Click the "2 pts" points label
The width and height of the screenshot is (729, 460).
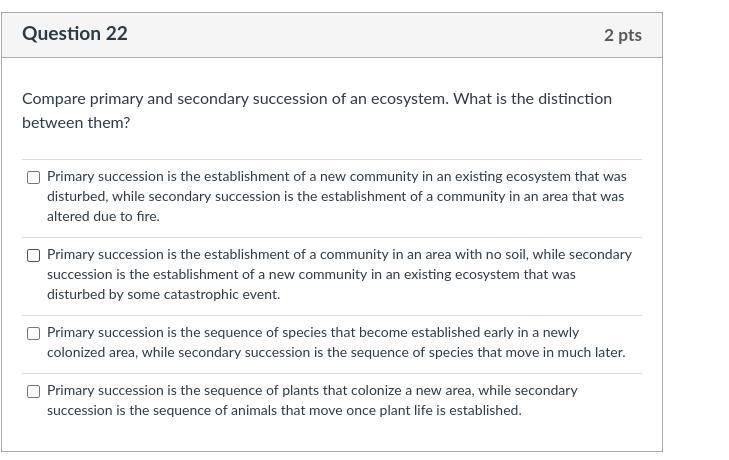622,35
